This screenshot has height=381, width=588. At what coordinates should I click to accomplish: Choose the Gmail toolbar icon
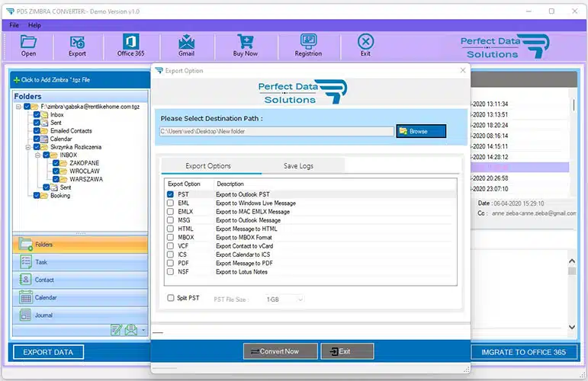pos(186,42)
